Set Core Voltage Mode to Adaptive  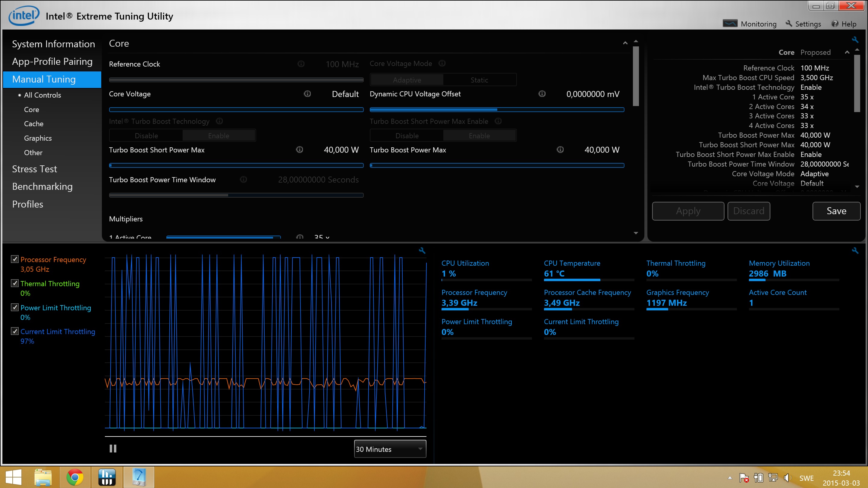407,80
